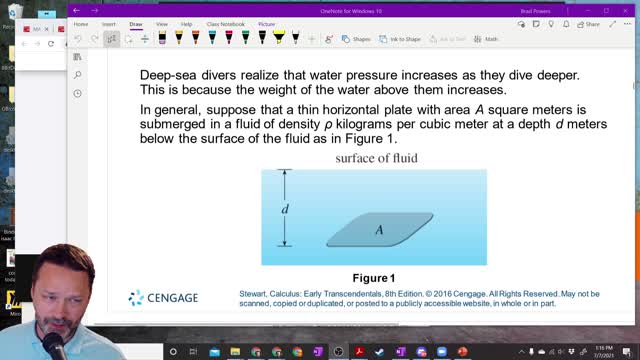
Task: Toggle Draw with Touch
Action: point(329,39)
